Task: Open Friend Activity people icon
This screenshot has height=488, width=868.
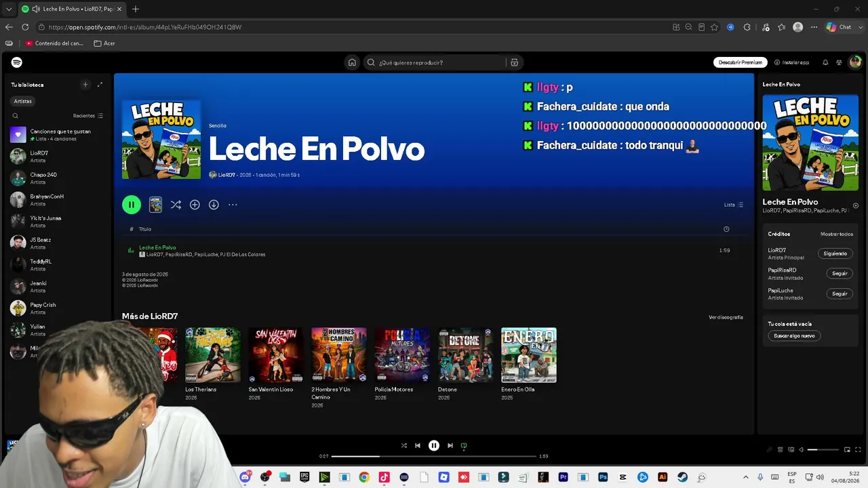Action: click(840, 62)
